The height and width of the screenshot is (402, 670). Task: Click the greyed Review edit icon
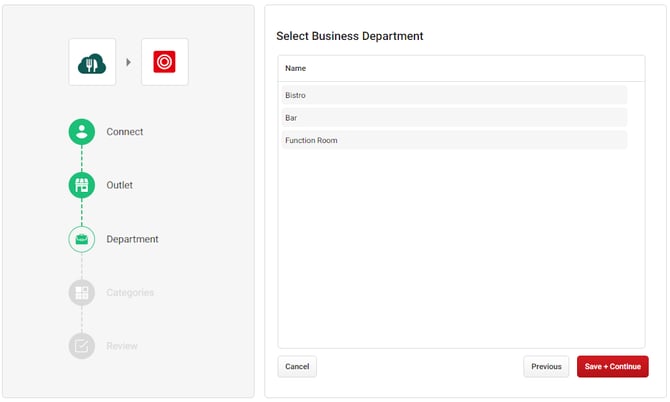(82, 346)
